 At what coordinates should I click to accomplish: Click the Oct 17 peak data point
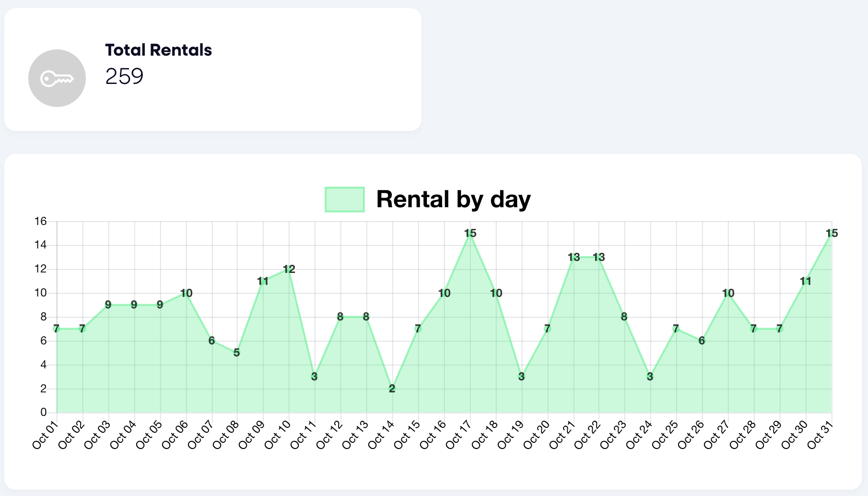(x=470, y=234)
